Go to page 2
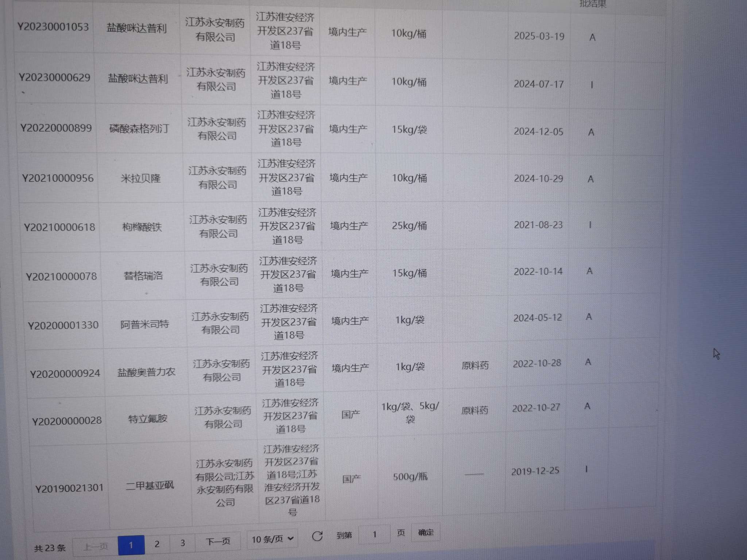The height and width of the screenshot is (560, 747). coord(157,544)
